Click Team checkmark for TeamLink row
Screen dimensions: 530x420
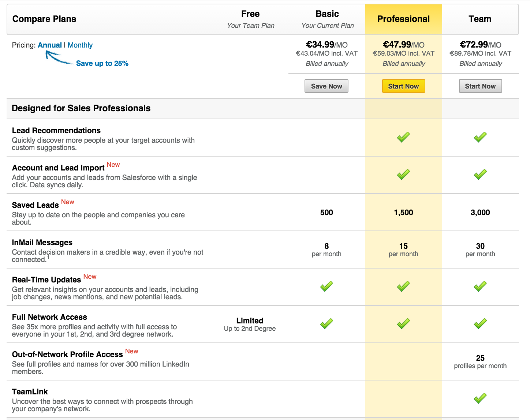(480, 398)
